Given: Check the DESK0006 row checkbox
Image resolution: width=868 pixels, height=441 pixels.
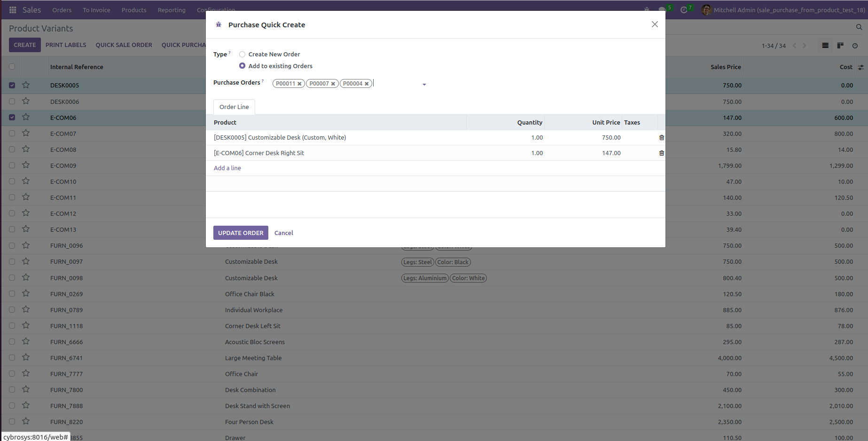Looking at the screenshot, I should (12, 101).
